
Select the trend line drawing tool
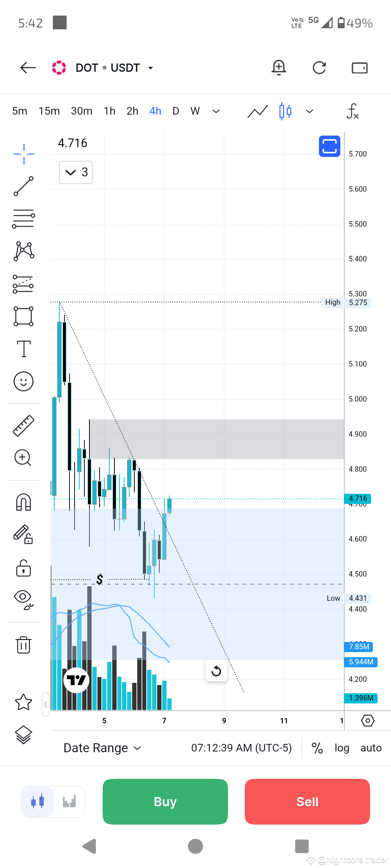click(x=24, y=186)
